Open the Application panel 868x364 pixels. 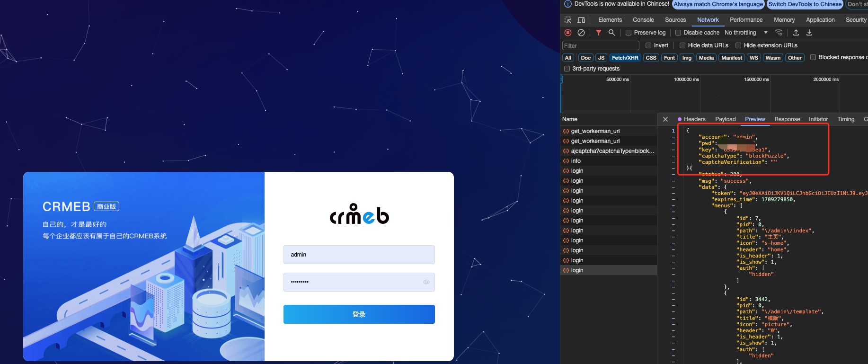click(820, 20)
